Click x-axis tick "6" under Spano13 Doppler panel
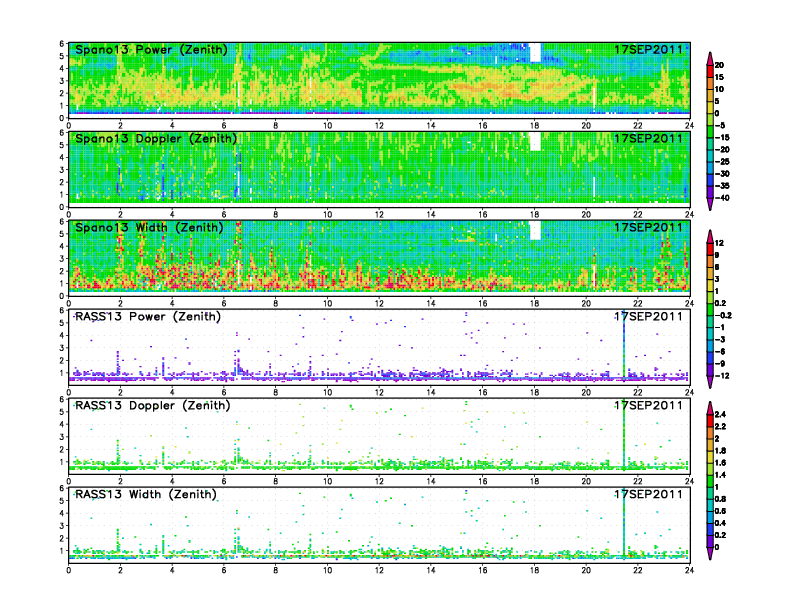The image size is (792, 612). point(224,214)
